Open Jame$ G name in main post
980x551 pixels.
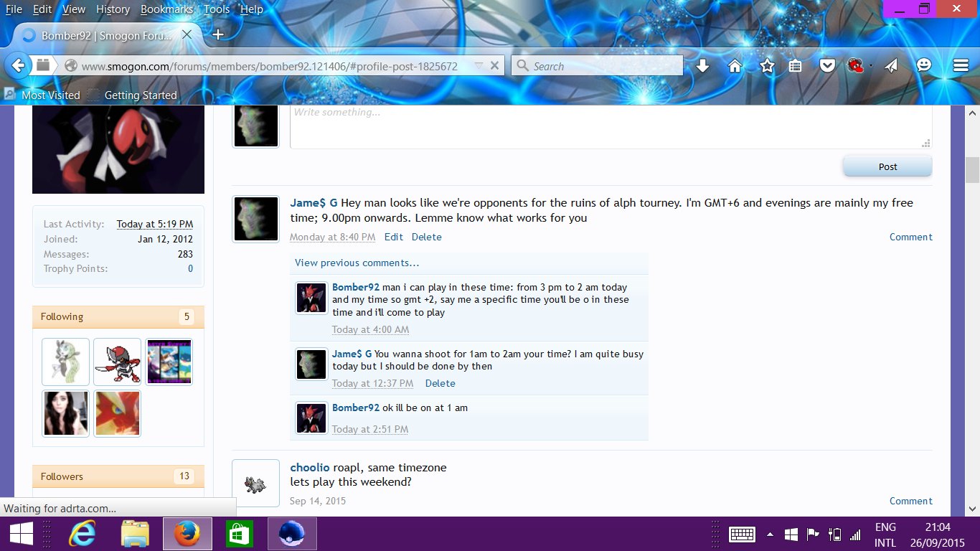[314, 203]
